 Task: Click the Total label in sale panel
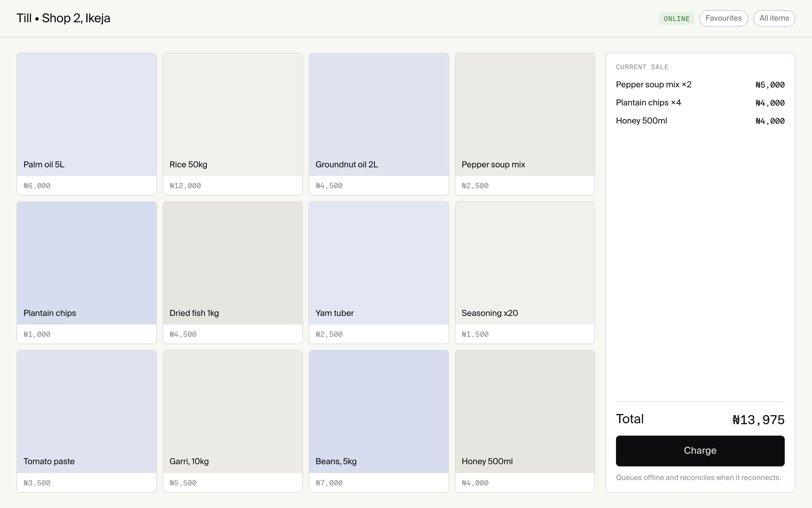[630, 419]
